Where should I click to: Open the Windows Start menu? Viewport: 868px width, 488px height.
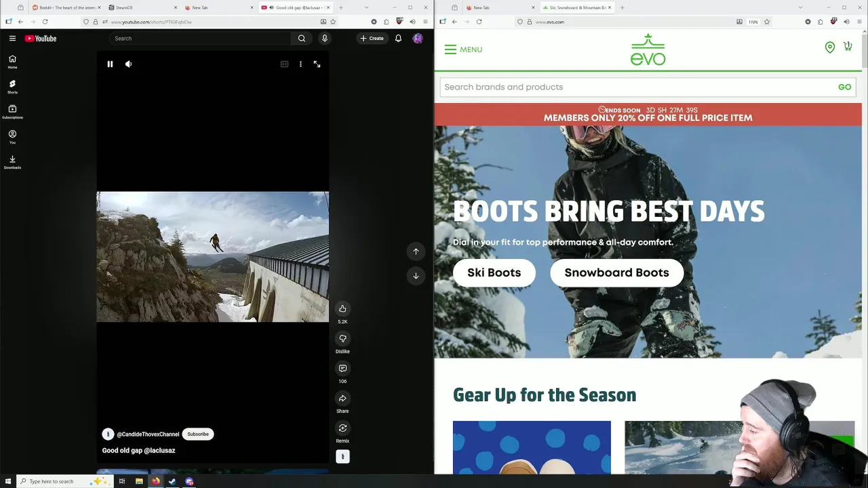click(8, 481)
